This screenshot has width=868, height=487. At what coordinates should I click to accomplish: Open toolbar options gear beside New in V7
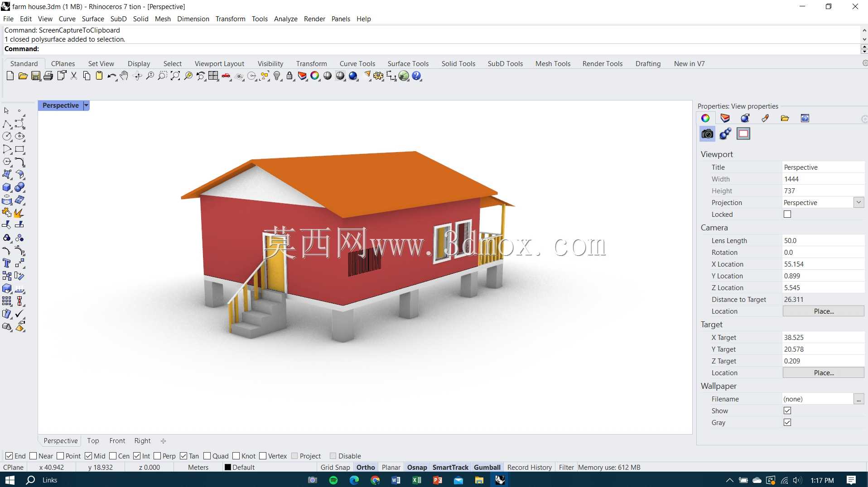click(864, 63)
